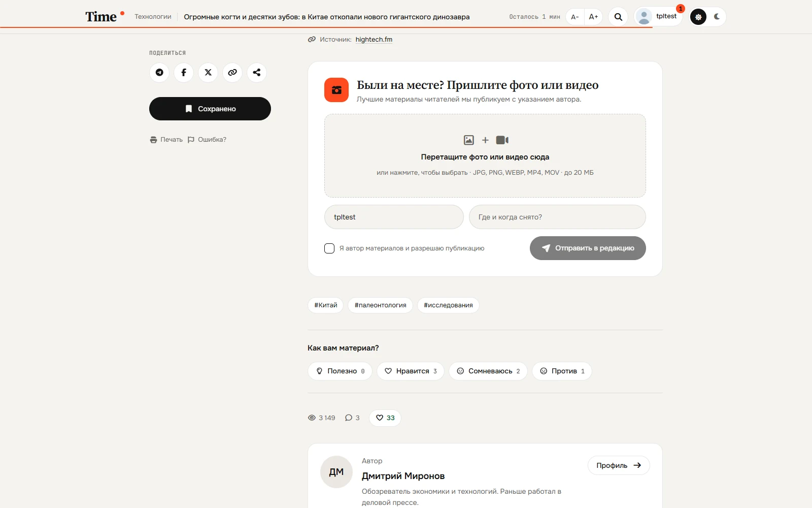Open the hightech.fm source link
812x508 pixels.
(374, 40)
